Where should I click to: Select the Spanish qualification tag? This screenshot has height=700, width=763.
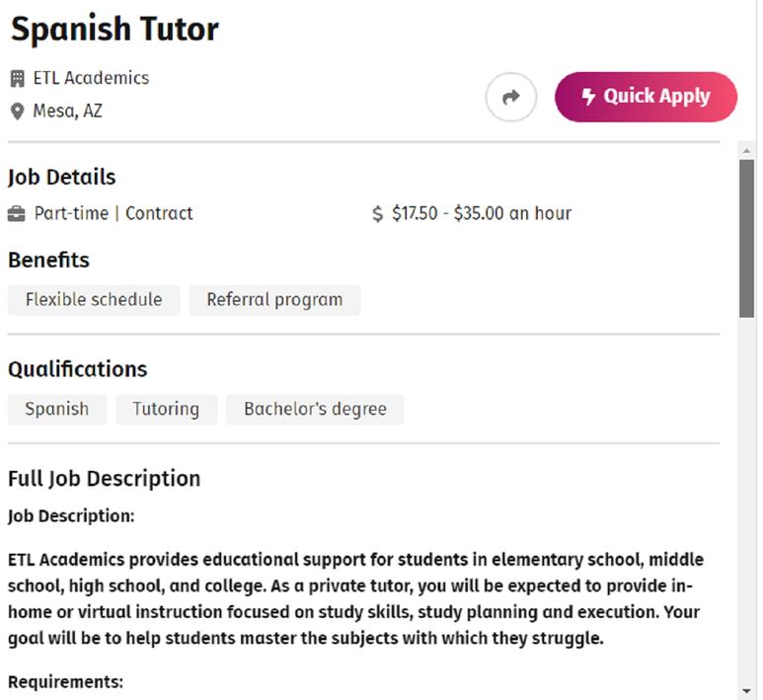click(x=57, y=410)
